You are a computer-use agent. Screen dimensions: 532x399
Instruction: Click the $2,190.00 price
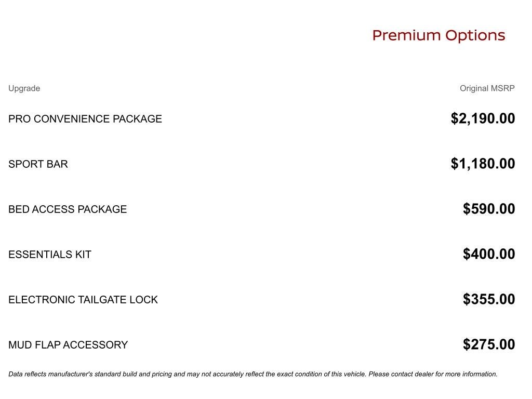(483, 118)
